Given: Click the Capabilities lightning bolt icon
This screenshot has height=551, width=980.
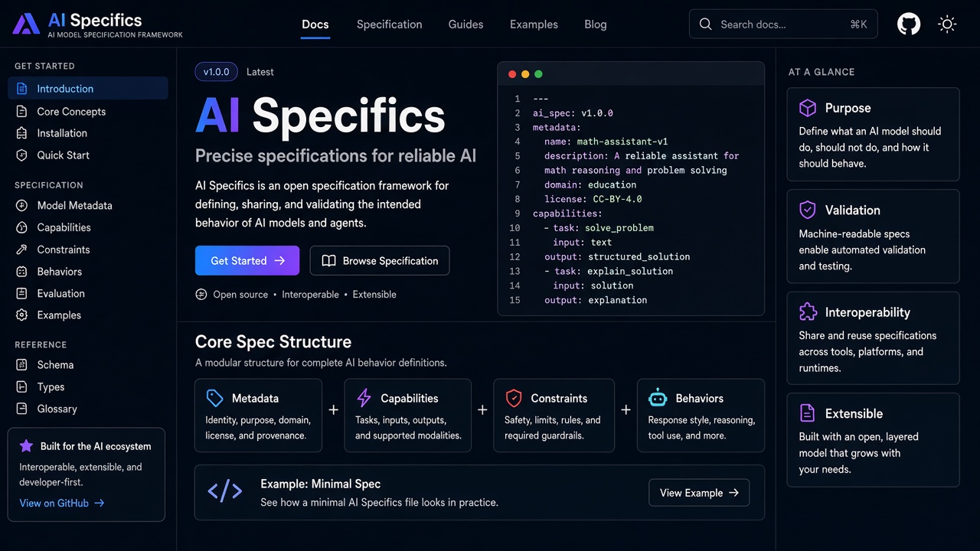Looking at the screenshot, I should (x=364, y=398).
